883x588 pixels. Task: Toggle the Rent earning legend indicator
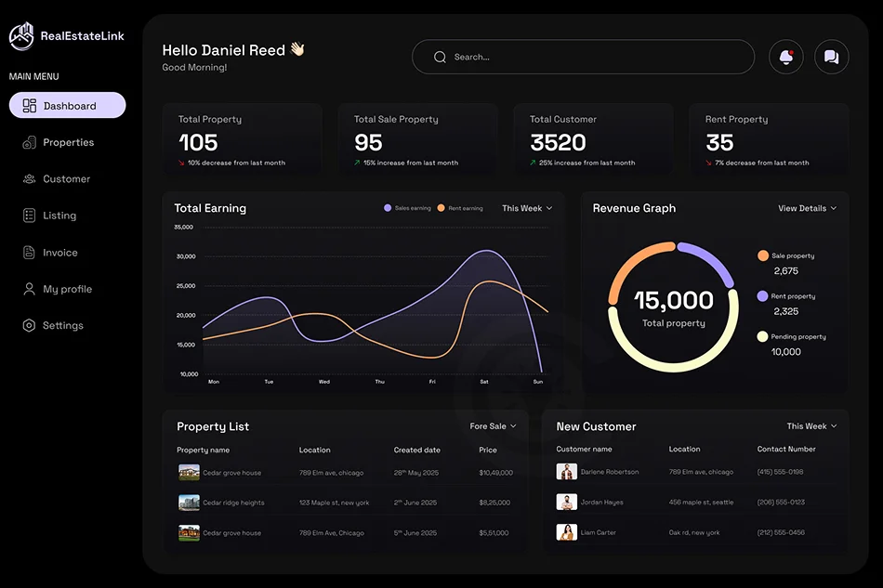click(442, 208)
